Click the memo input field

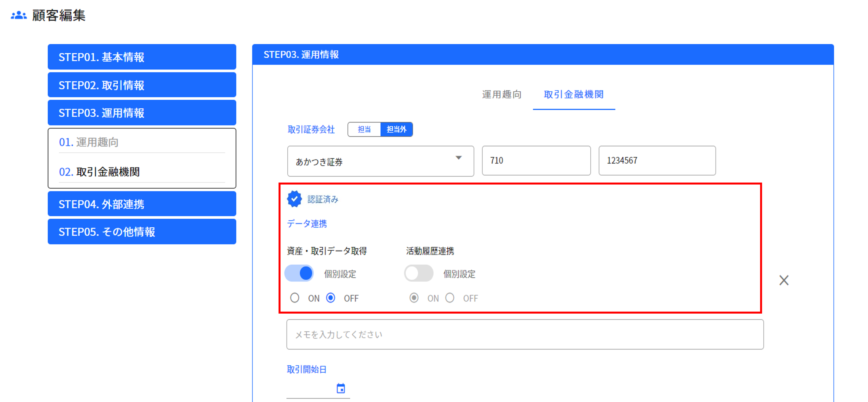pos(525,334)
